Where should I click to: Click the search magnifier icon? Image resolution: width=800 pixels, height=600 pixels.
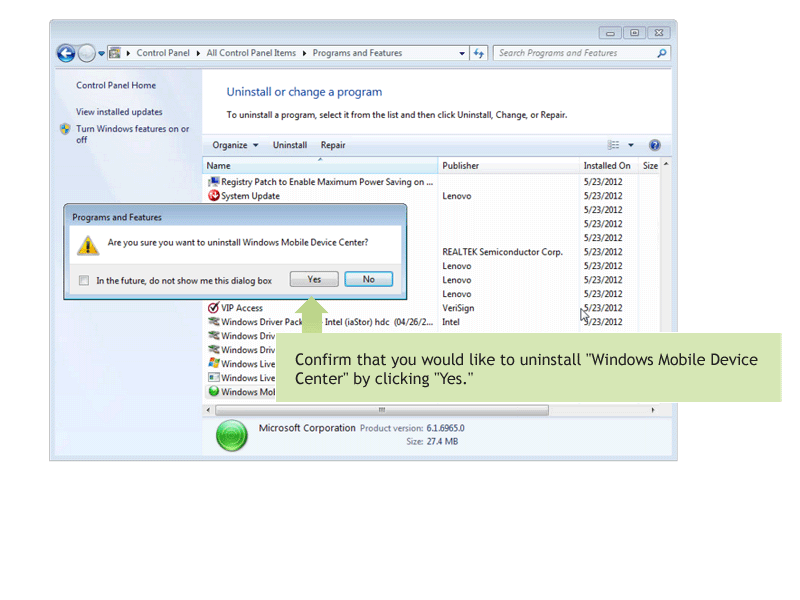[662, 53]
